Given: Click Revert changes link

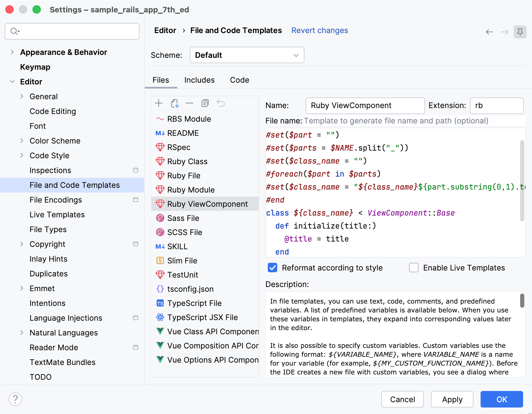Looking at the screenshot, I should (319, 30).
